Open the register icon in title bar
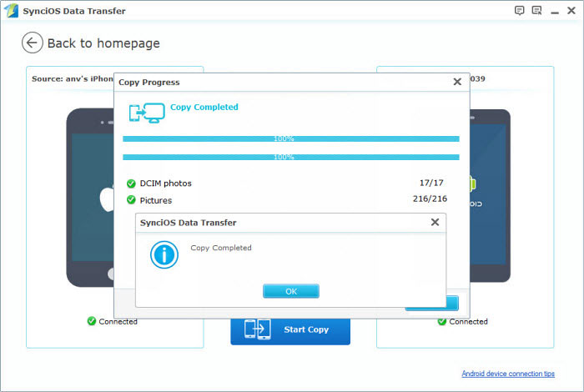This screenshot has width=584, height=392. click(x=536, y=10)
